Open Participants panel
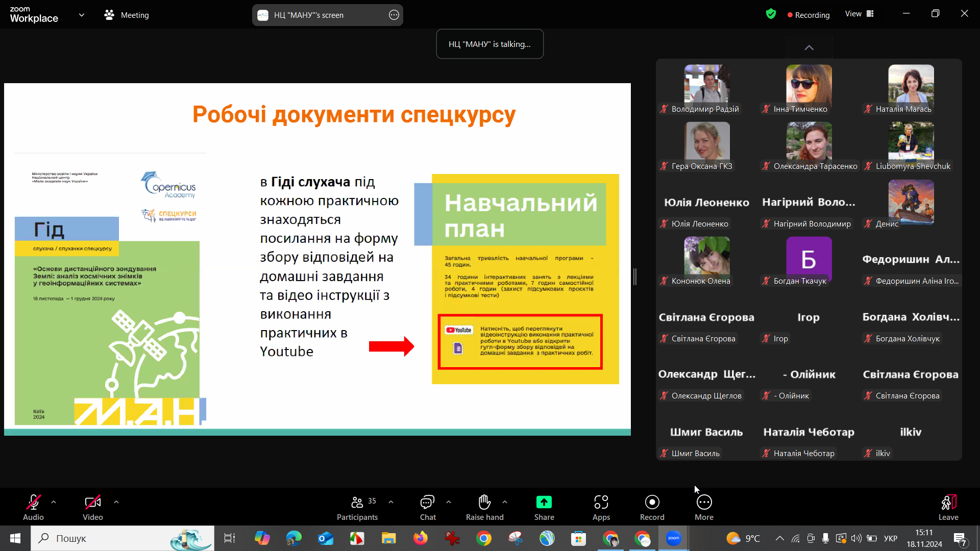 point(357,507)
